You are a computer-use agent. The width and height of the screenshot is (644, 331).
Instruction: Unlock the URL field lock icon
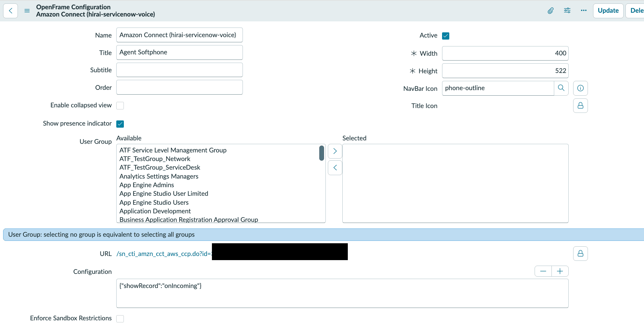[x=580, y=254]
